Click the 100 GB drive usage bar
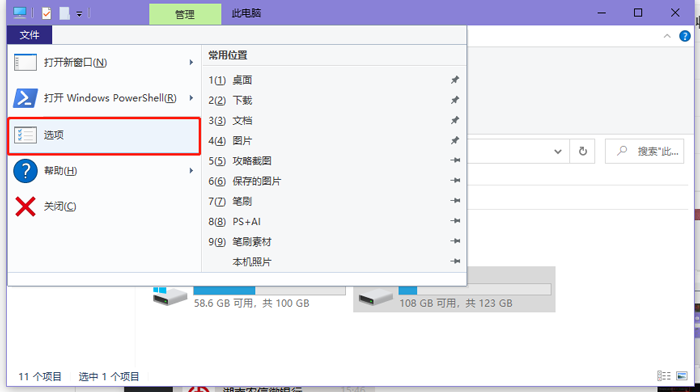 pos(270,290)
